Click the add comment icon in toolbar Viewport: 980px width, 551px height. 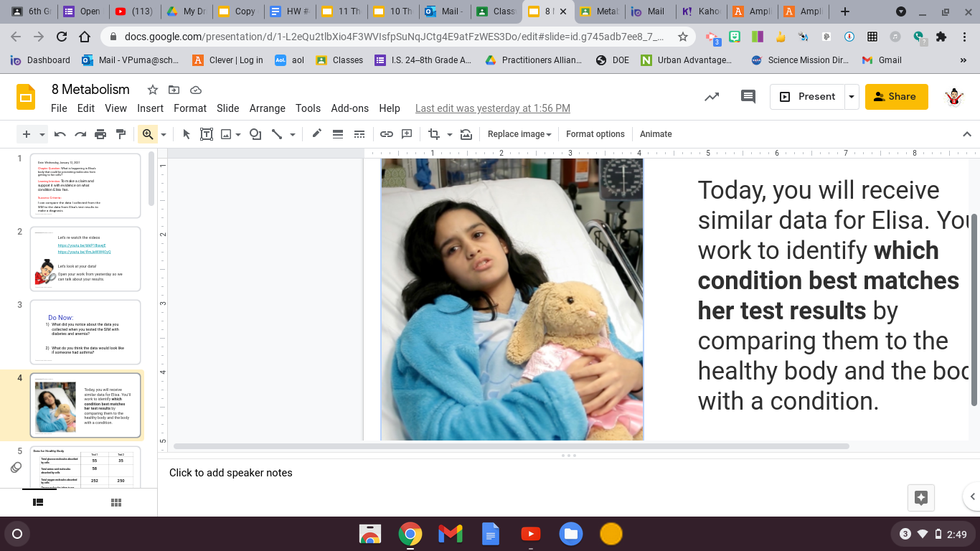click(x=407, y=134)
